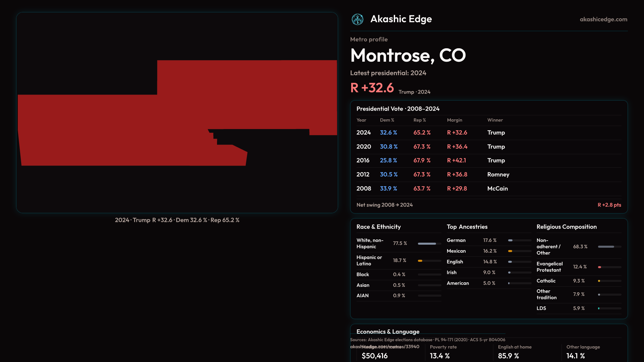The width and height of the screenshot is (644, 362).
Task: Click the Net swing R +2.8 pts value
Action: coord(609,205)
